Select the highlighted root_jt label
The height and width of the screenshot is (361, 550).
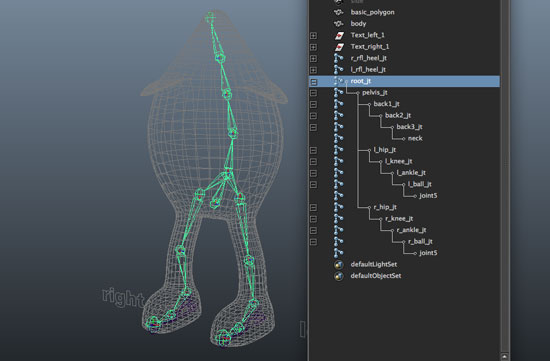361,81
